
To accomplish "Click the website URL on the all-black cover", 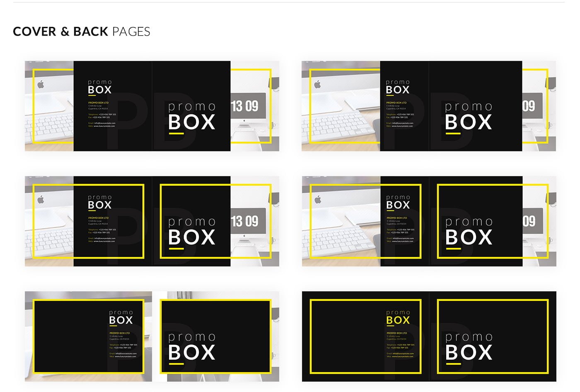I will [403, 356].
